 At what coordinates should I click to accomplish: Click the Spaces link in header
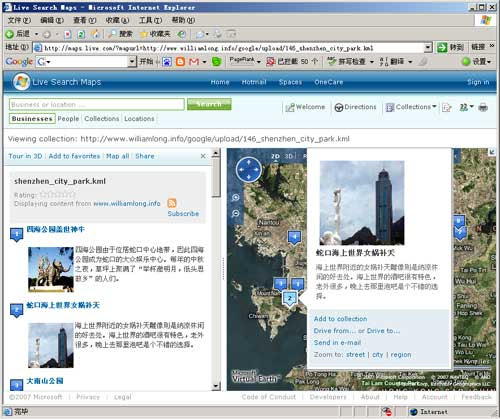click(x=290, y=82)
